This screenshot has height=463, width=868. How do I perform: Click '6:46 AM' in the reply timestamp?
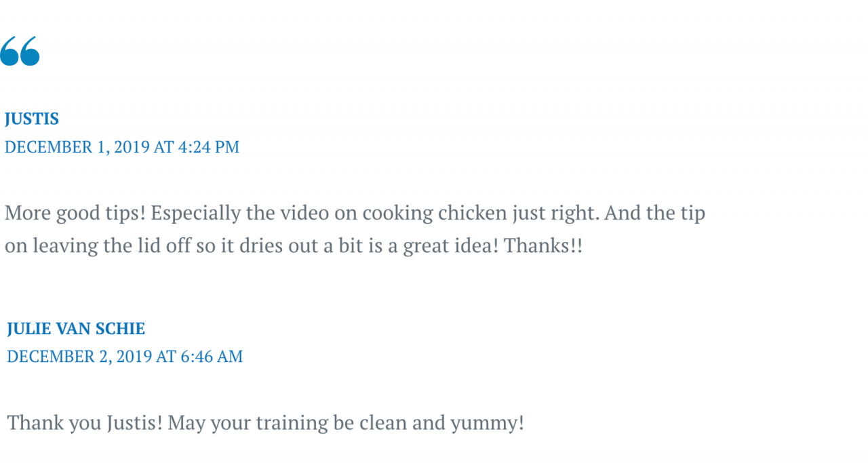tap(211, 357)
